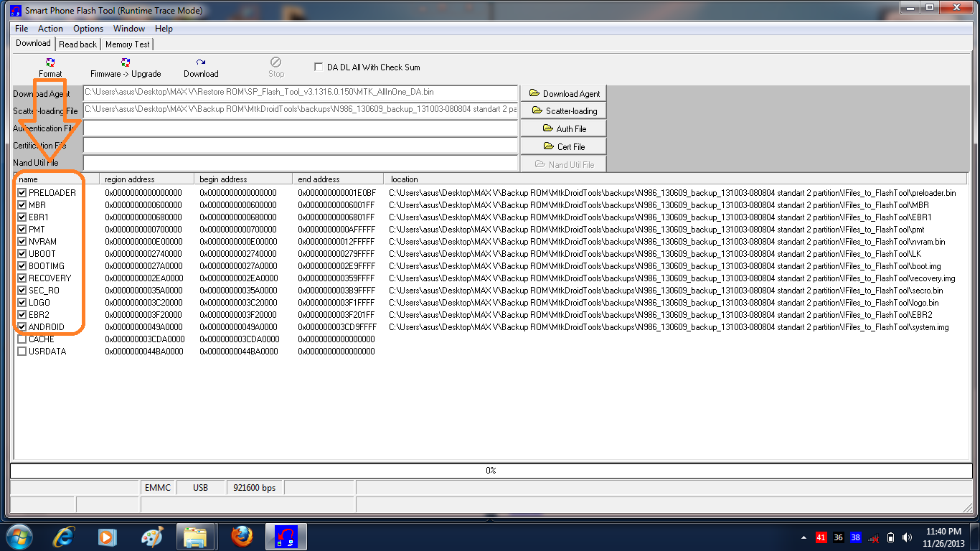Click the Firmware -> Upgrade toolbar icon
The height and width of the screenshot is (551, 980).
[x=126, y=67]
